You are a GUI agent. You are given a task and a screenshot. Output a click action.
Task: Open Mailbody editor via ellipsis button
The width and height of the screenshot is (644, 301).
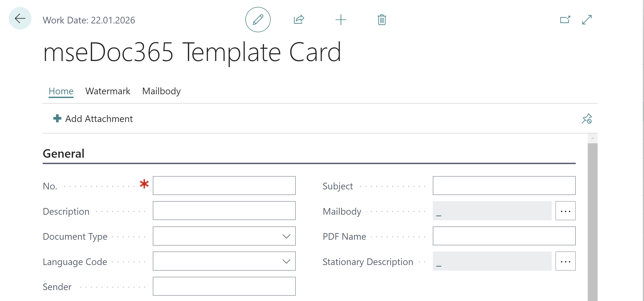[x=565, y=211]
